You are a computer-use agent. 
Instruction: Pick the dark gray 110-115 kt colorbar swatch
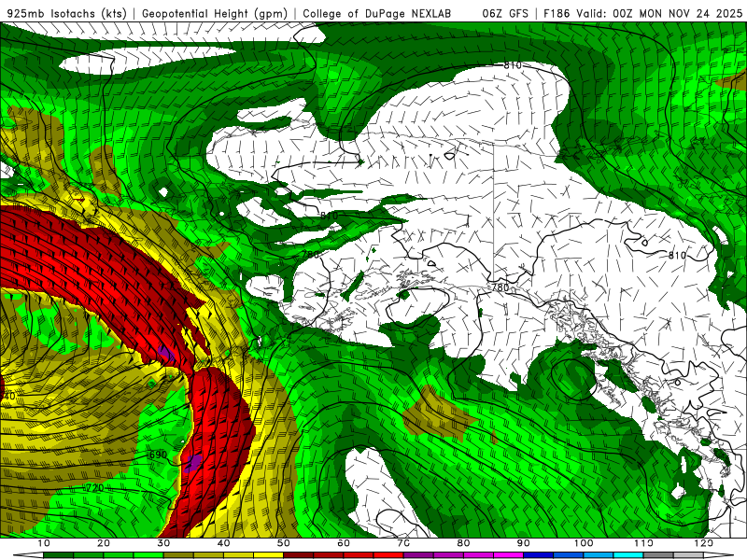pyautogui.click(x=658, y=555)
